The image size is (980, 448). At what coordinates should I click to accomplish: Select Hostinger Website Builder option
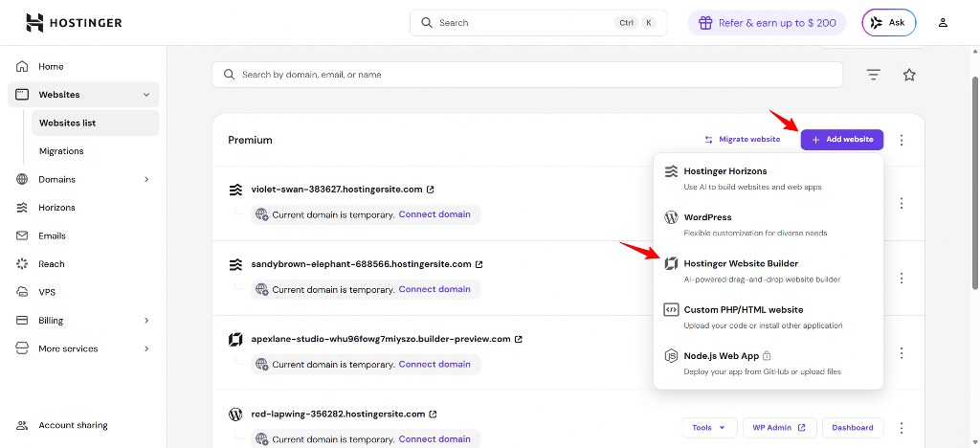click(x=768, y=271)
